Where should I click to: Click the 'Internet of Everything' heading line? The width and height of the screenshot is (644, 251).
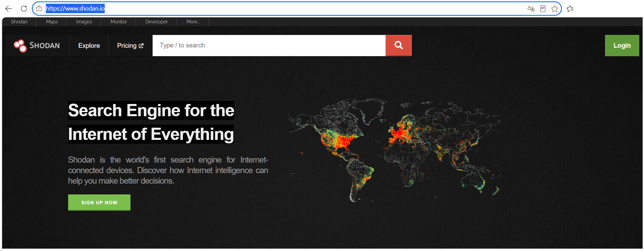151,134
